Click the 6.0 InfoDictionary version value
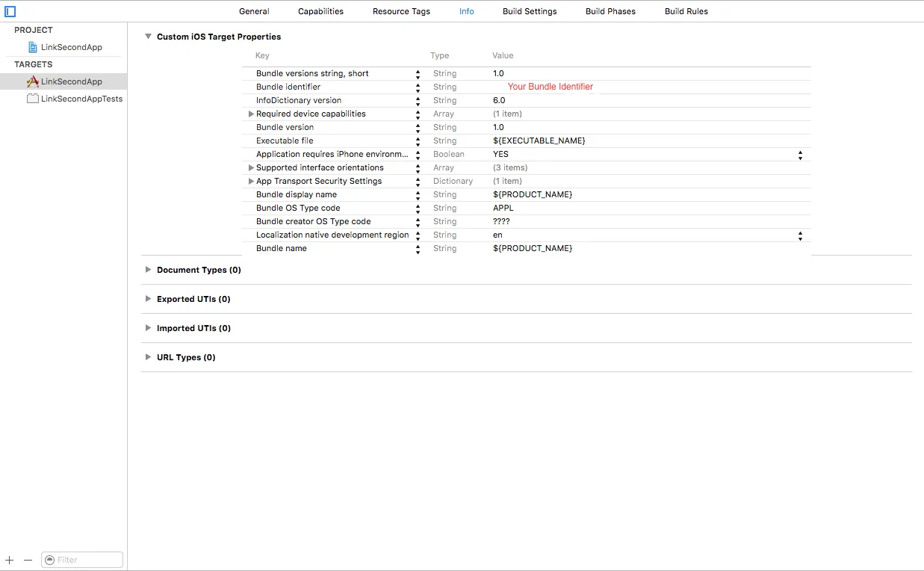This screenshot has height=571, width=924. (x=499, y=100)
